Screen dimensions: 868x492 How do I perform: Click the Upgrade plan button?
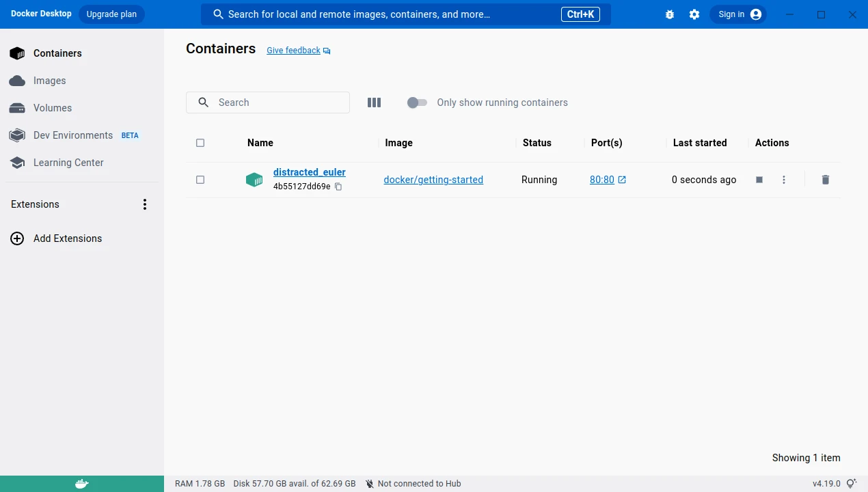pyautogui.click(x=111, y=14)
